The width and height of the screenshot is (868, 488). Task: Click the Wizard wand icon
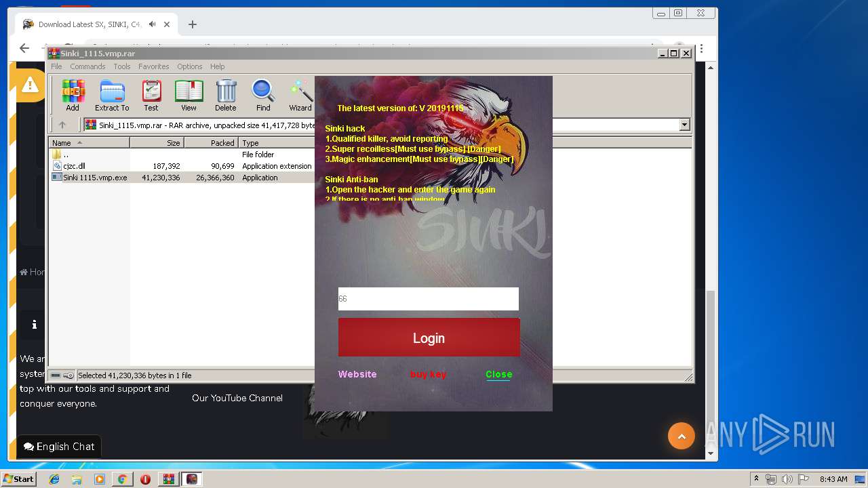coord(300,96)
